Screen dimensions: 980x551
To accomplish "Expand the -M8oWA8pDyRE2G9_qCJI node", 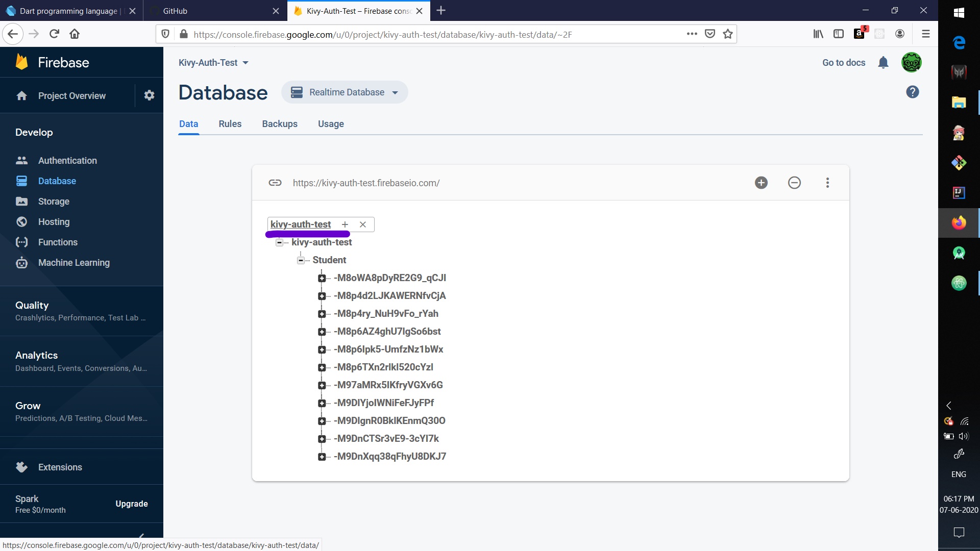I will [322, 278].
